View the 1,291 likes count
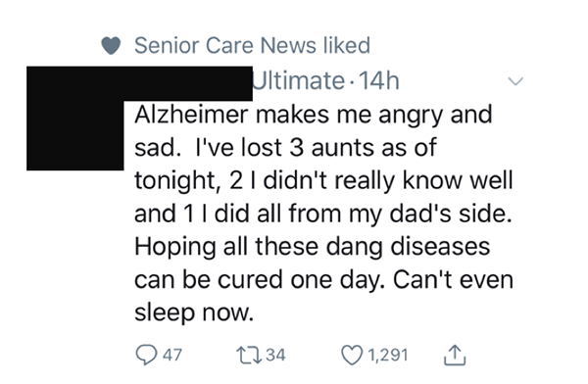588x384 pixels. [388, 355]
